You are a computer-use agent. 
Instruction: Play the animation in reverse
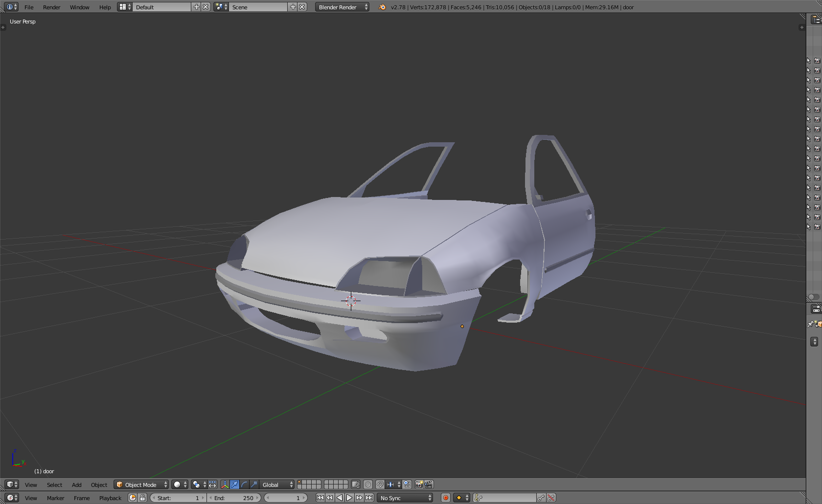[x=340, y=498]
